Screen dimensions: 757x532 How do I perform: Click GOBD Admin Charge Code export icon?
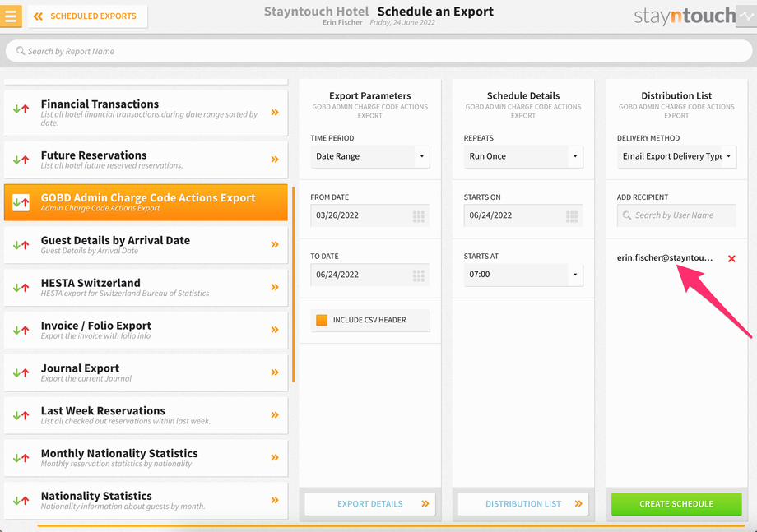[x=21, y=202]
